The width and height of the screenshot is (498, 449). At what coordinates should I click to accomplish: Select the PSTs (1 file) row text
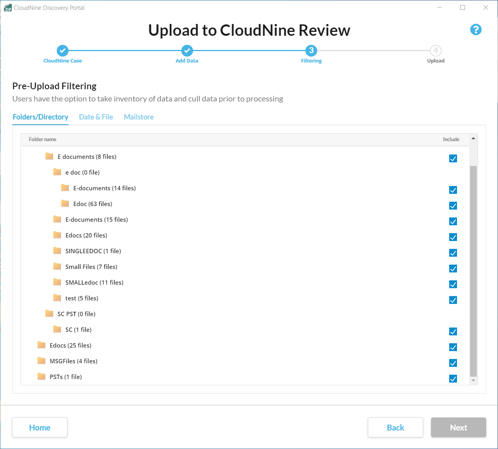pos(66,377)
